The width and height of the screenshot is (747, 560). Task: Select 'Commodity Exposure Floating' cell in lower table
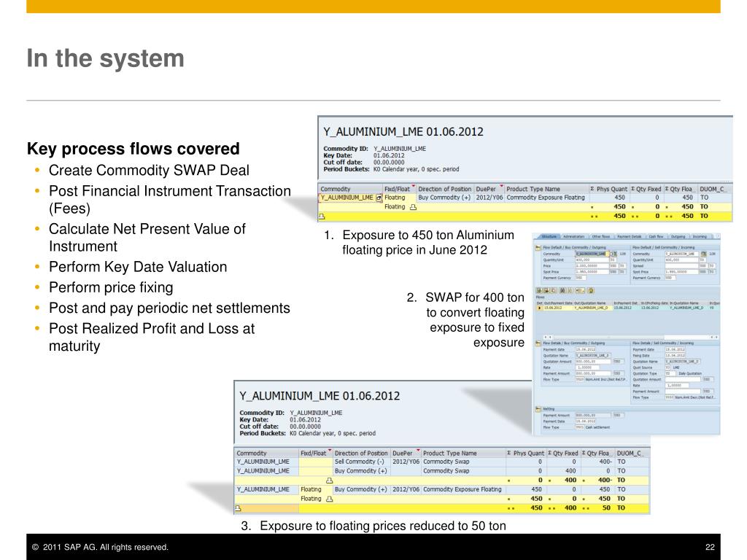click(x=462, y=489)
